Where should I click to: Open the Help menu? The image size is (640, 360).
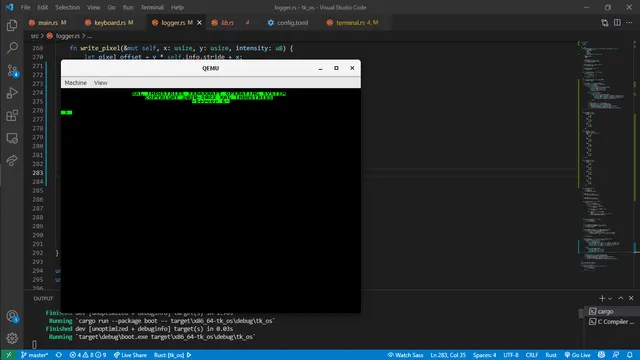click(x=177, y=7)
